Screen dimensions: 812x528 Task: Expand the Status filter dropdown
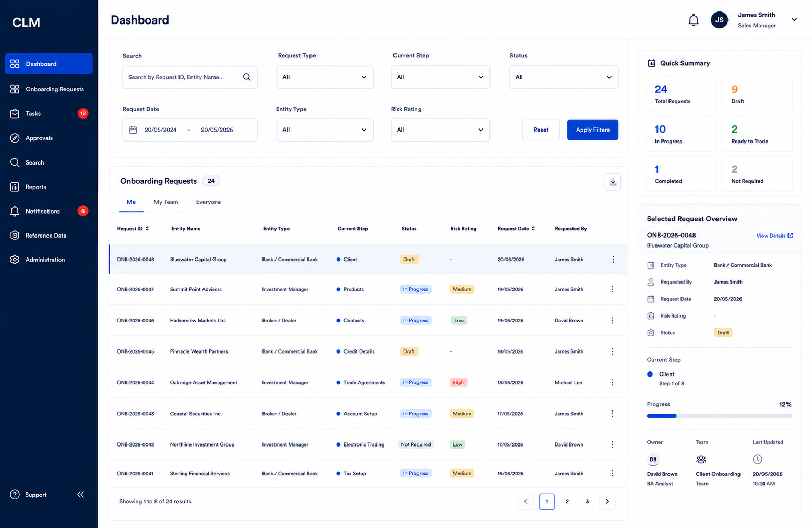tap(564, 77)
